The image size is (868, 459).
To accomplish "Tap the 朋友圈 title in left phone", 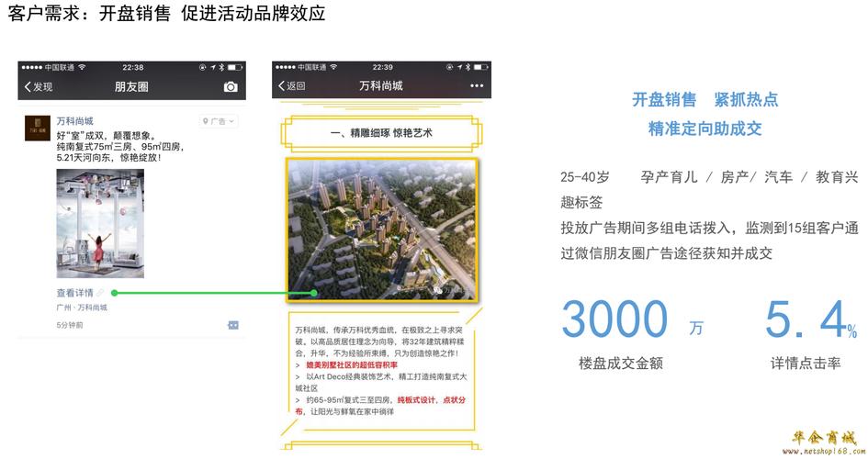I will 131,87.
